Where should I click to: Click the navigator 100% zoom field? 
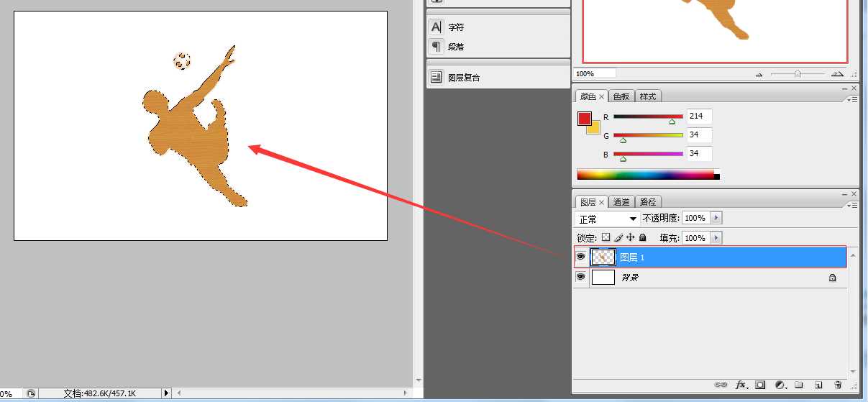coord(595,73)
